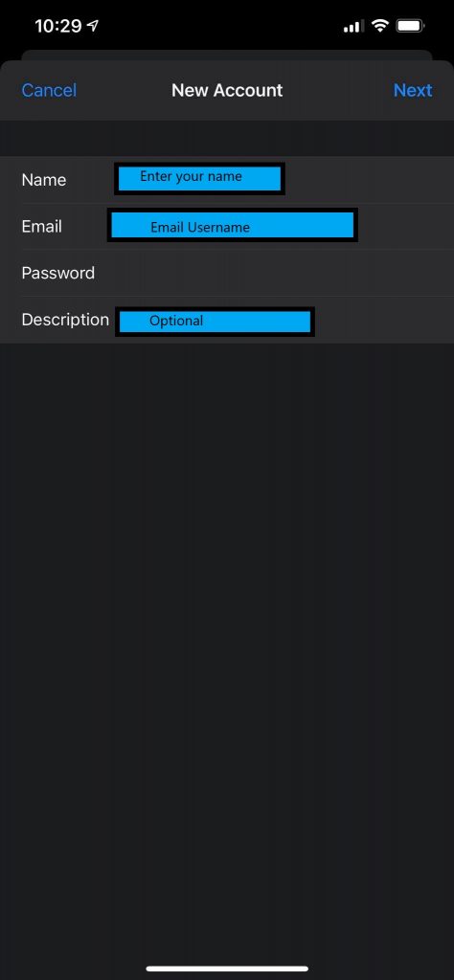
Task: Tap the background sheet behind New Account card
Action: pos(227,55)
